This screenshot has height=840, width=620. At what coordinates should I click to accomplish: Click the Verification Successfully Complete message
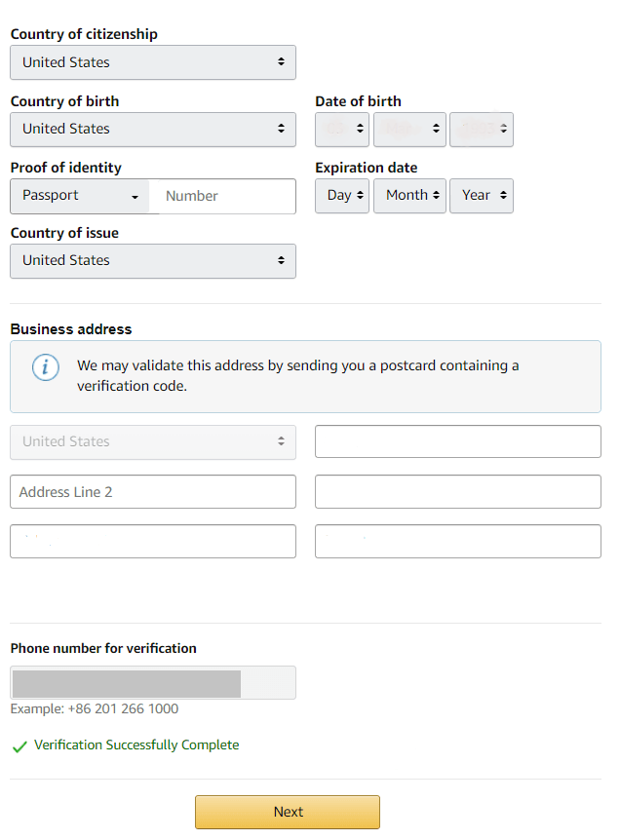[136, 745]
